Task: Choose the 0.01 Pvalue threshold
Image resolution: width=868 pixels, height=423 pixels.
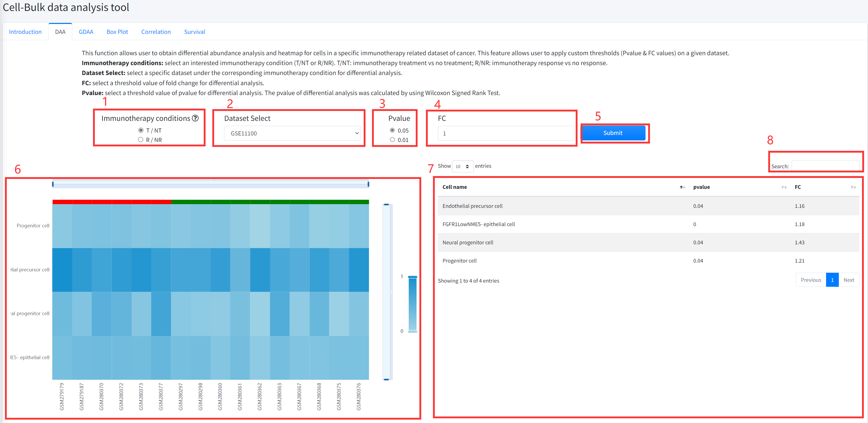Action: (x=392, y=140)
